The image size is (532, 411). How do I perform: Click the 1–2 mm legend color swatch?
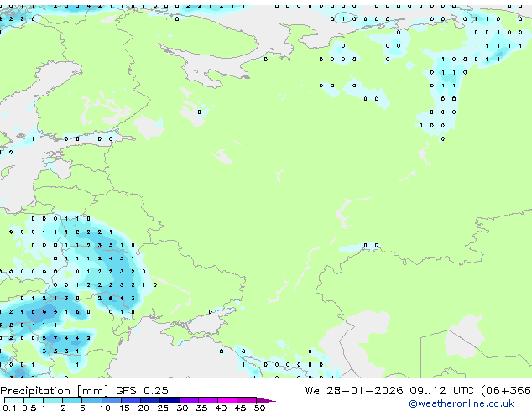point(53,400)
